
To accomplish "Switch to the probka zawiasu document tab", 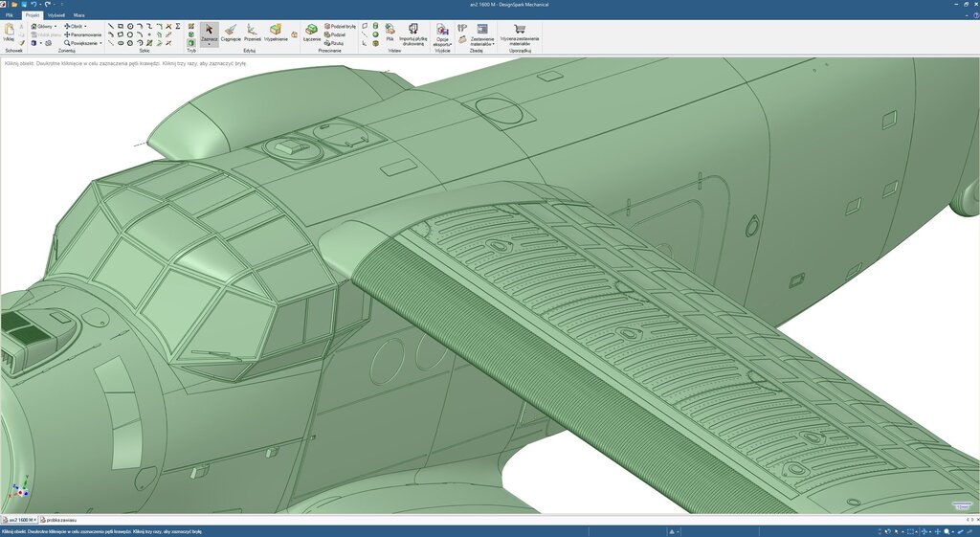I will click(60, 520).
